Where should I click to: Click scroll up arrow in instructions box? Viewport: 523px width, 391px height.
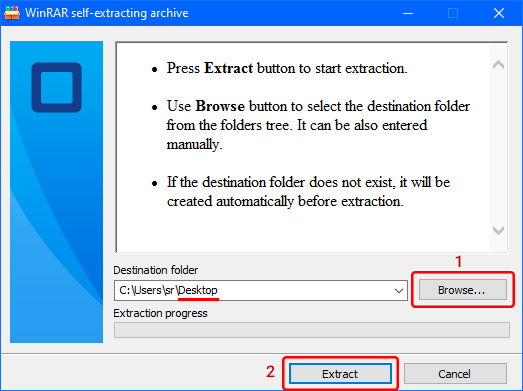498,64
